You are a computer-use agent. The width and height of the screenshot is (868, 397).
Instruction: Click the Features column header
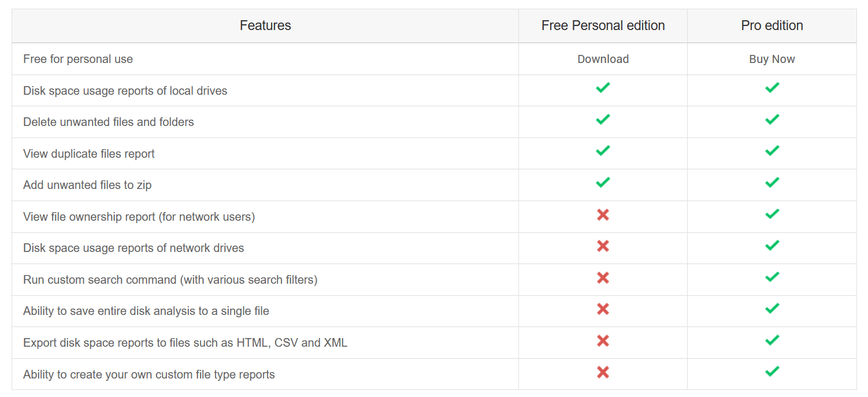(265, 25)
